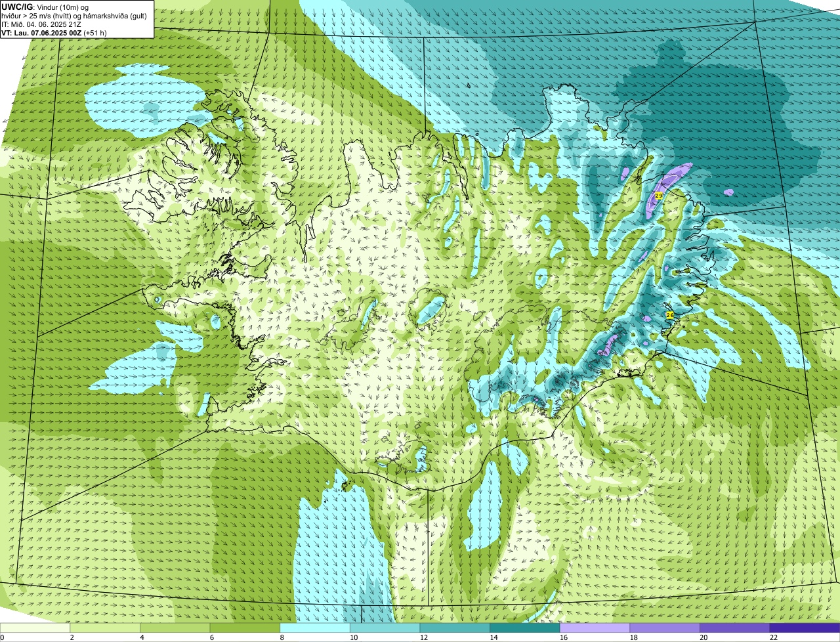Screen dimensions: 840x642
Task: Click the 10–12 m/s turquoise legend swatch
Action: [385, 628]
